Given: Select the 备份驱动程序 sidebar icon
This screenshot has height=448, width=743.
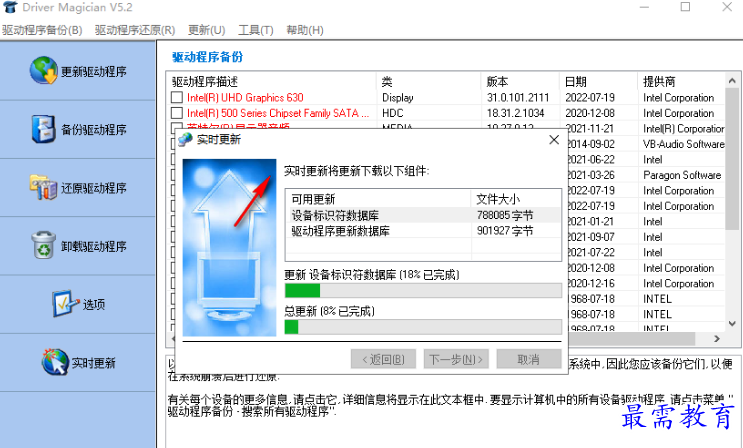Looking at the screenshot, I should pyautogui.click(x=44, y=129).
